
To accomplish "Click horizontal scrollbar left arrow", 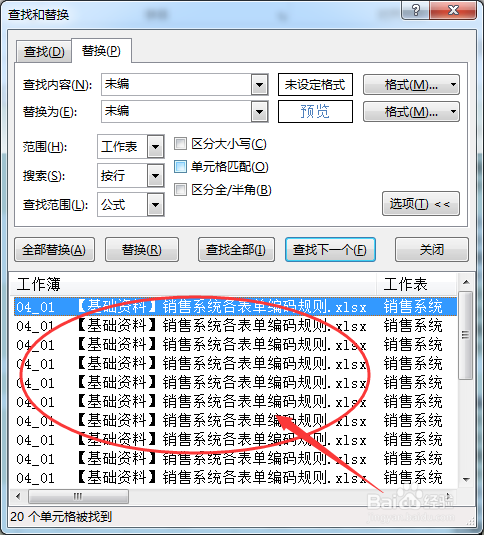I will tap(18, 496).
